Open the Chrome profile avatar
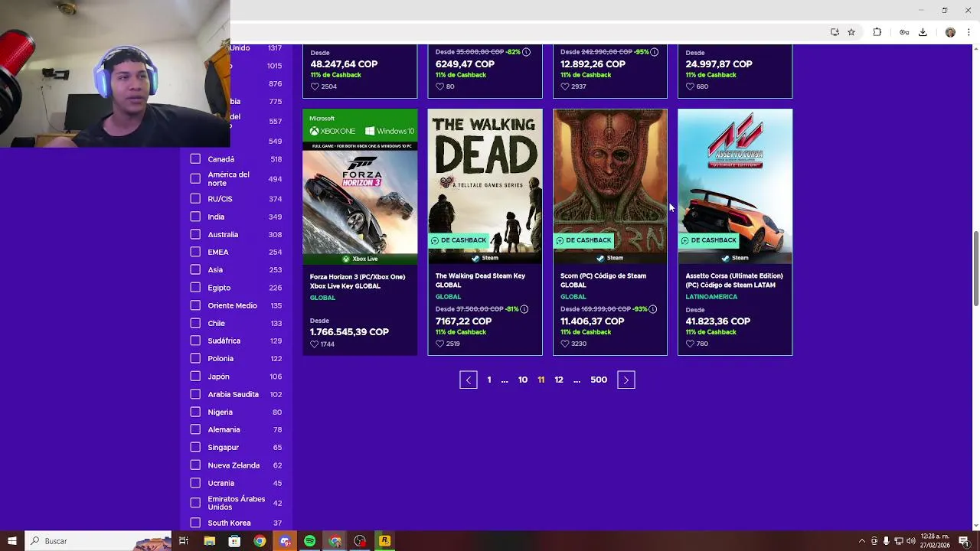Image resolution: width=980 pixels, height=551 pixels. click(950, 32)
